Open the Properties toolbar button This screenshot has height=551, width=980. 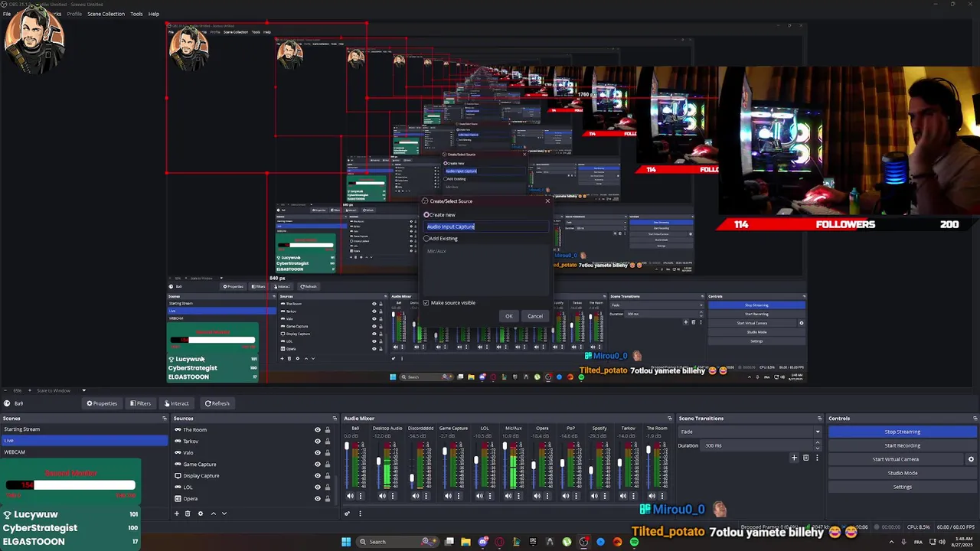102,403
